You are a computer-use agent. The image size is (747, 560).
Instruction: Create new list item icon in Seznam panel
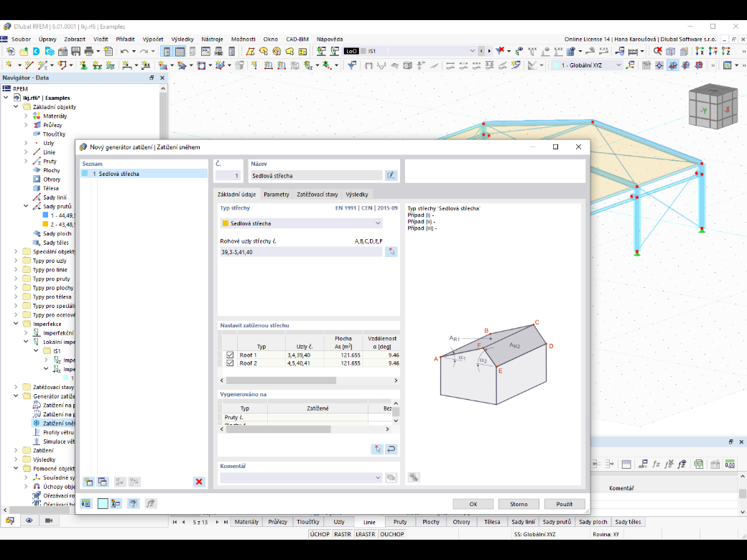[88, 482]
